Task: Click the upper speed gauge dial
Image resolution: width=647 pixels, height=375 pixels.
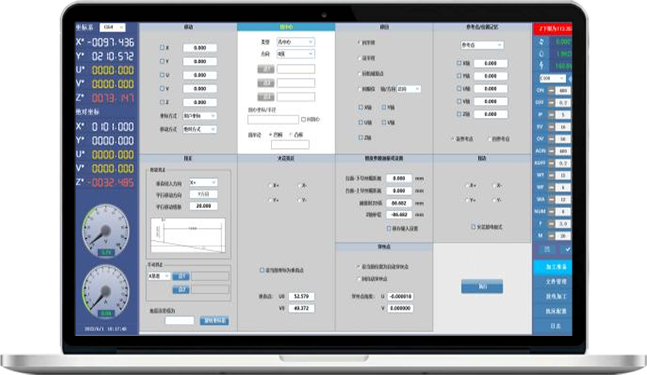Action: pyautogui.click(x=106, y=230)
